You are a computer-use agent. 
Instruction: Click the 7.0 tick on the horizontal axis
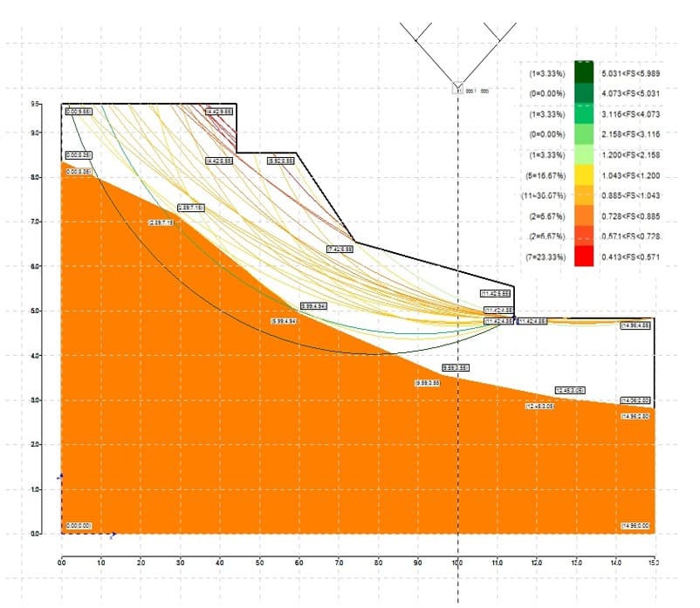(339, 563)
